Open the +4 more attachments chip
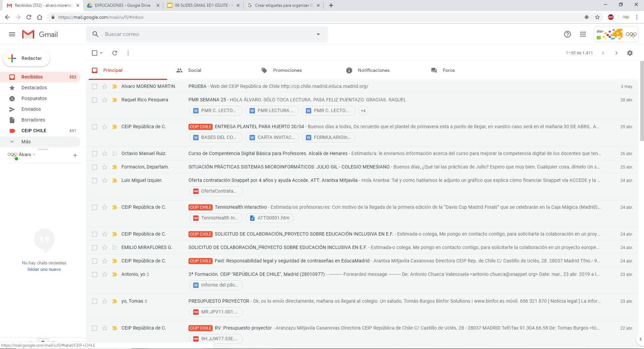 (x=363, y=111)
